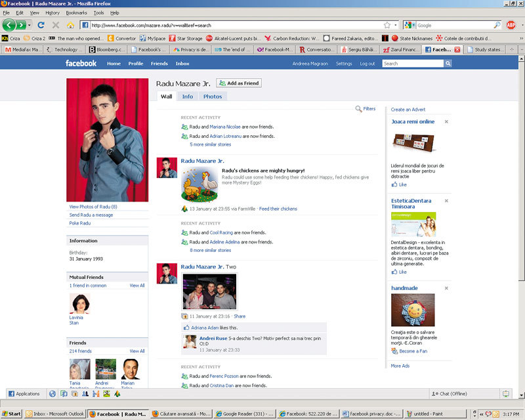Open Lavinia Stan's mutual friend photo
The width and height of the screenshot is (525, 420).
coord(79,303)
